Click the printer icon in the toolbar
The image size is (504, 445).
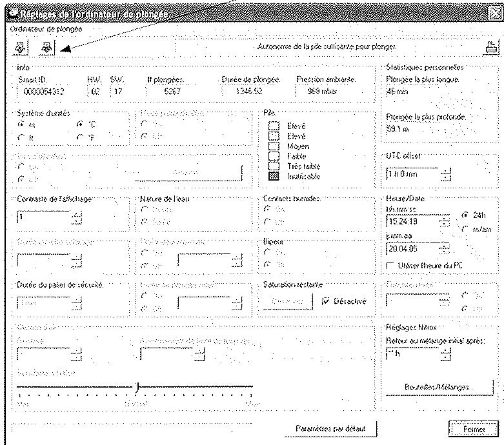coord(492,48)
